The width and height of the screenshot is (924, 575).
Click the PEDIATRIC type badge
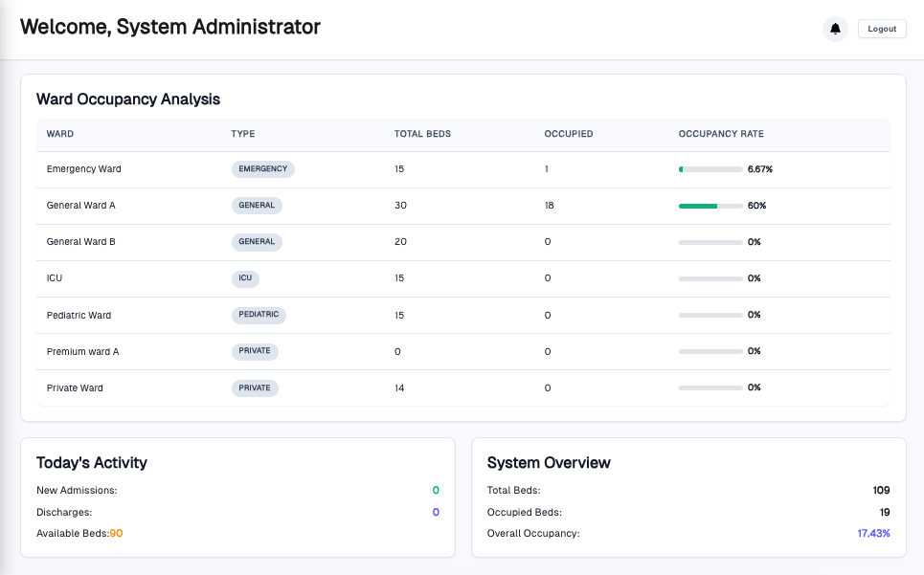point(259,315)
